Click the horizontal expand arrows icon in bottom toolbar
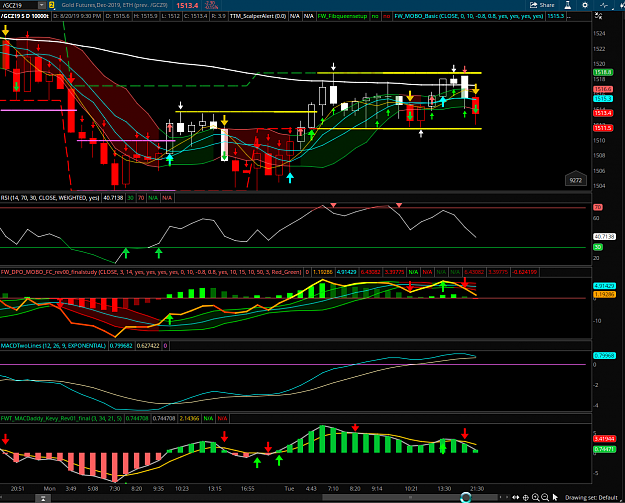625x503 pixels. click(516, 497)
